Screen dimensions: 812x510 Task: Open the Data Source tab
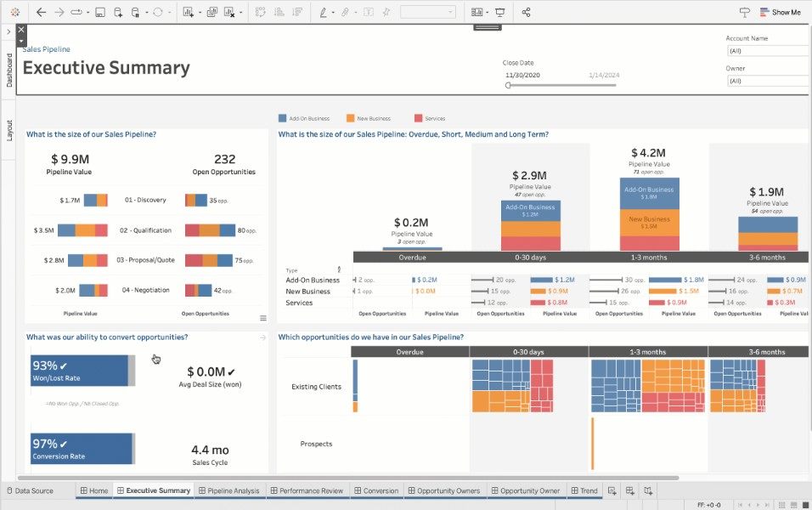tap(29, 490)
